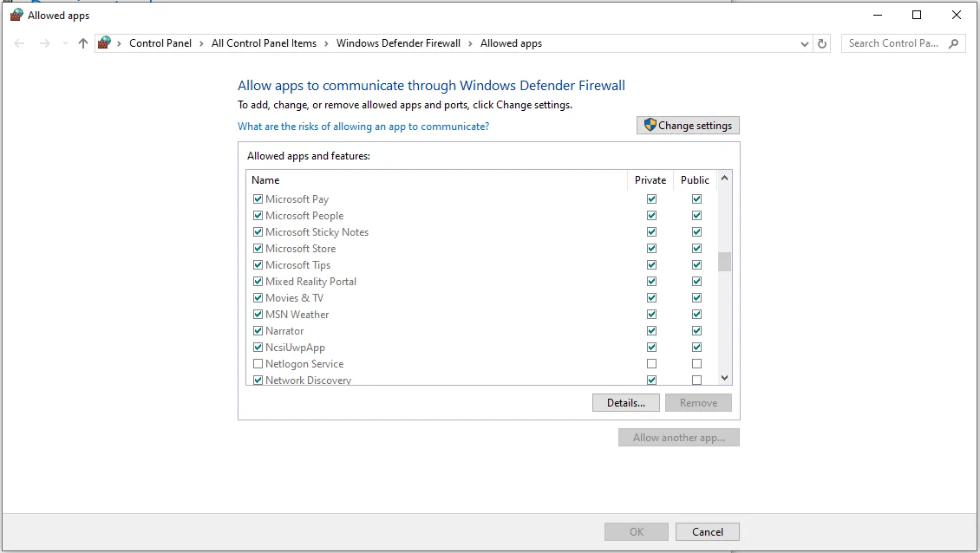Click the scroll down arrow in apps list
Screen dimensions: 980x553
(x=725, y=378)
